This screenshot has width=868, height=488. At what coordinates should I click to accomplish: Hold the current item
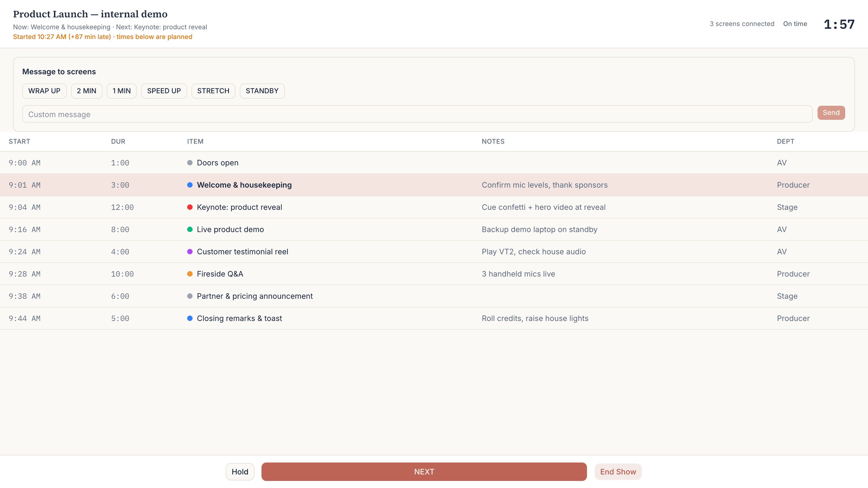coord(240,471)
